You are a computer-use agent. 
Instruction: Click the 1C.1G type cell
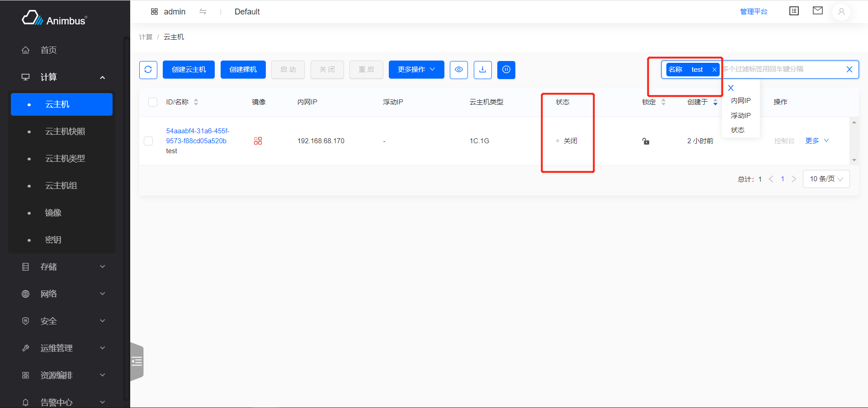tap(479, 141)
